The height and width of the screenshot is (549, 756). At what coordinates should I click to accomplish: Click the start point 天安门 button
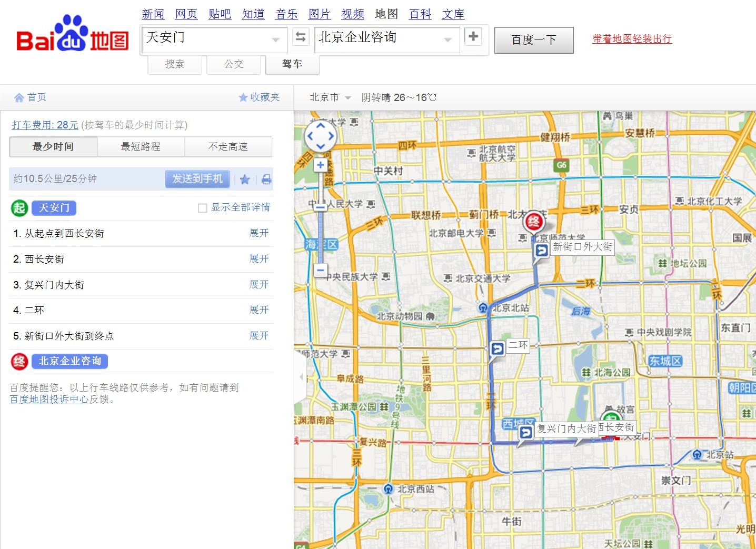tap(54, 208)
